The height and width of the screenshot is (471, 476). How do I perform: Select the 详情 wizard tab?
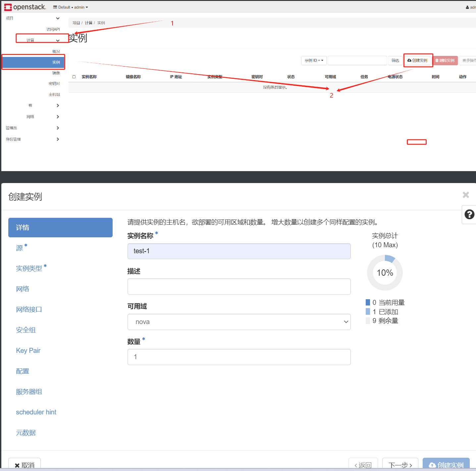point(60,227)
